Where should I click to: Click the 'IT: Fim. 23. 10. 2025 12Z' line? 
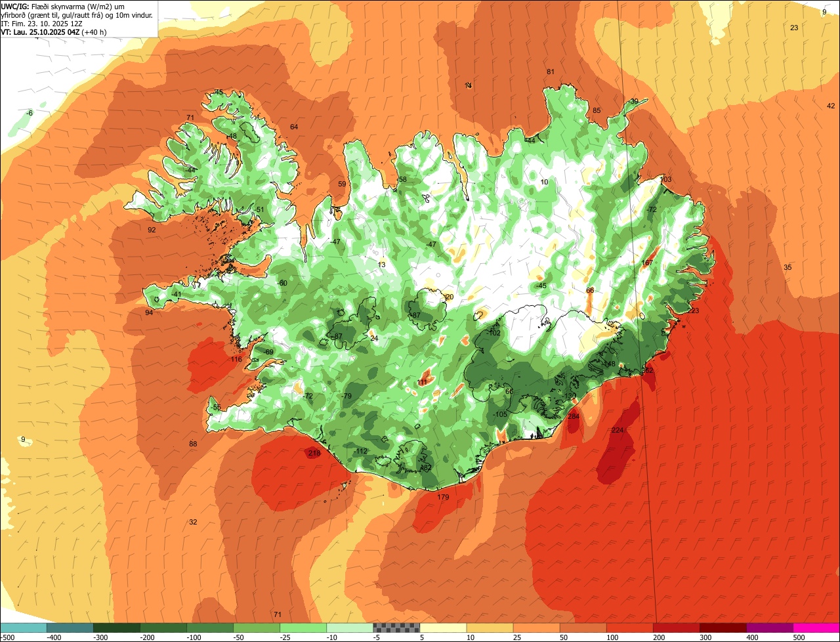[x=41, y=23]
